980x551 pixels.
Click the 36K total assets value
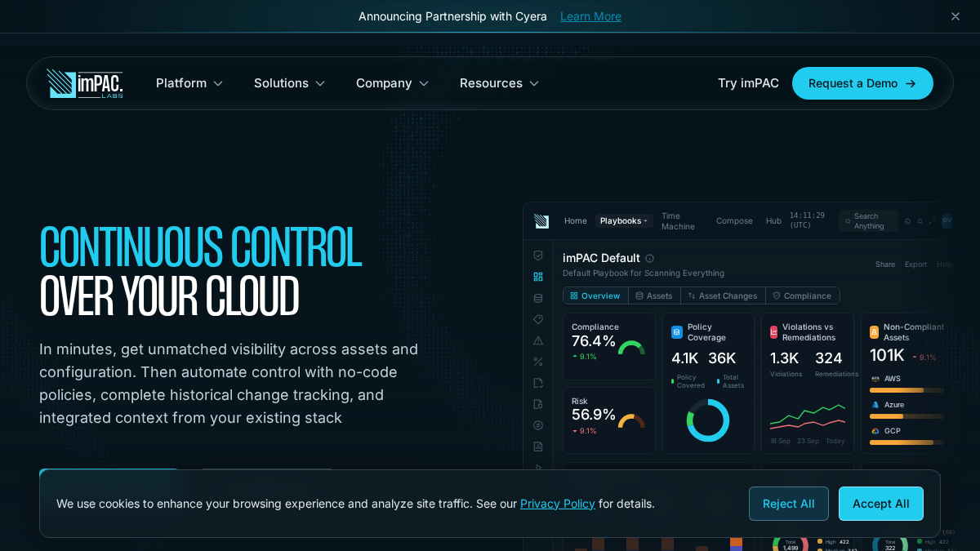tap(722, 358)
